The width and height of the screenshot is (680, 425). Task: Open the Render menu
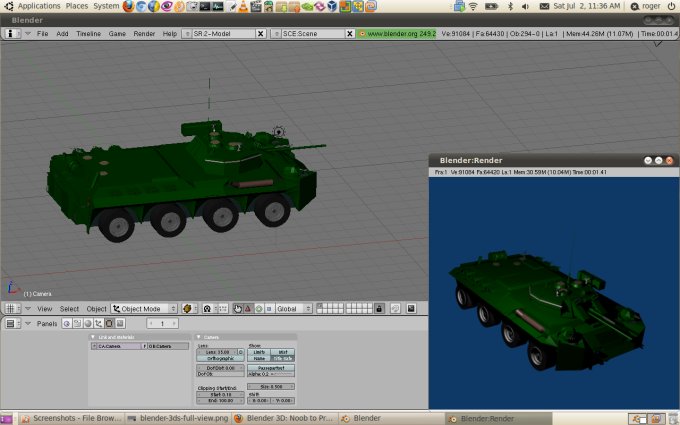coord(144,33)
